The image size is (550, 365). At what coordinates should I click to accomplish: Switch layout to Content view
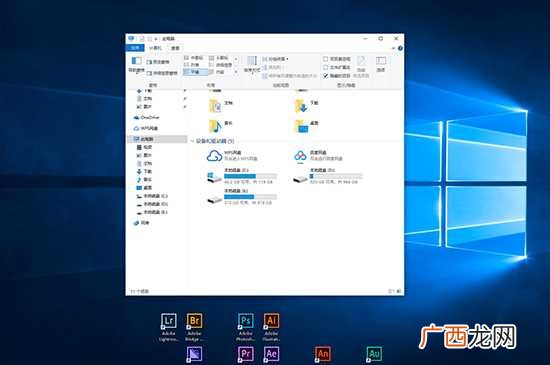click(x=217, y=72)
